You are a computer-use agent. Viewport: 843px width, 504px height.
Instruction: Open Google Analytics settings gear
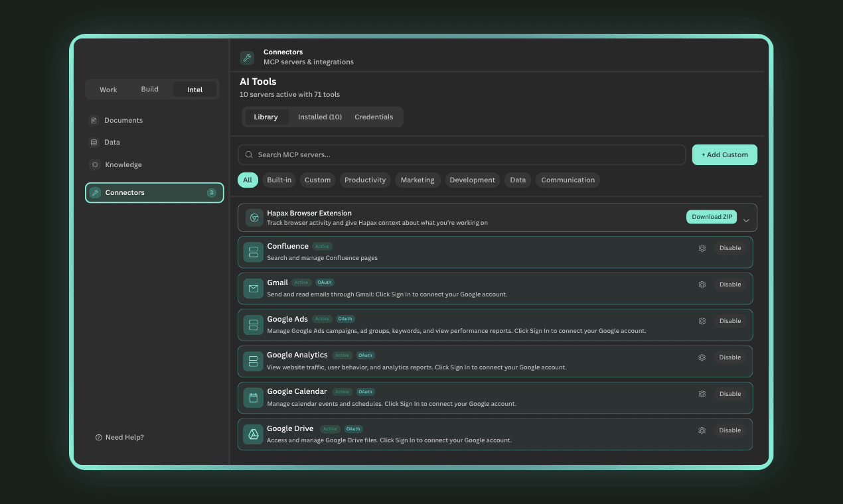point(702,357)
